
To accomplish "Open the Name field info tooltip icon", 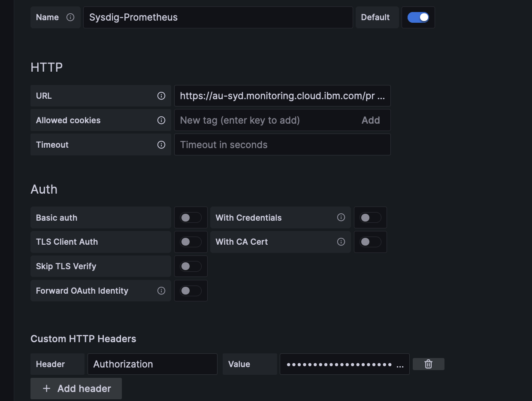I will click(x=70, y=17).
